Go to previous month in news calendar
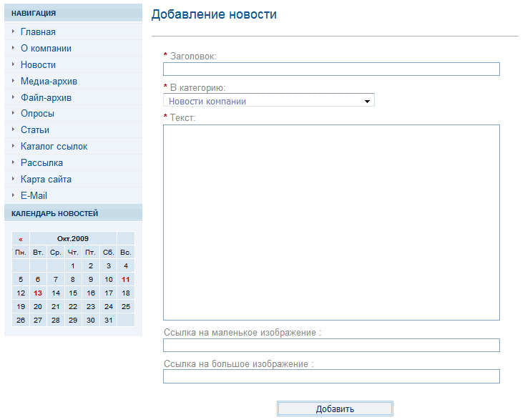The image size is (525, 420). (21, 239)
